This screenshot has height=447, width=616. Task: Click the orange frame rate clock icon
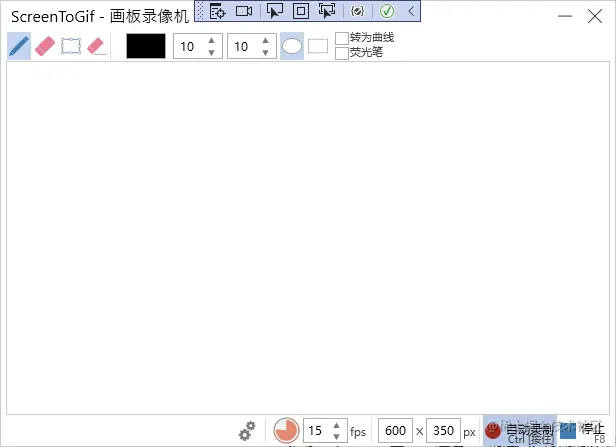click(286, 431)
